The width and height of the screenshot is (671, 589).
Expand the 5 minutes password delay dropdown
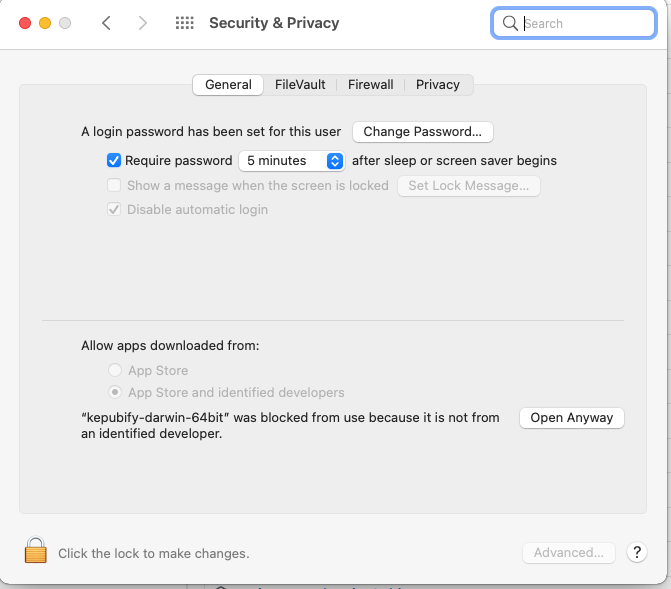pyautogui.click(x=292, y=160)
